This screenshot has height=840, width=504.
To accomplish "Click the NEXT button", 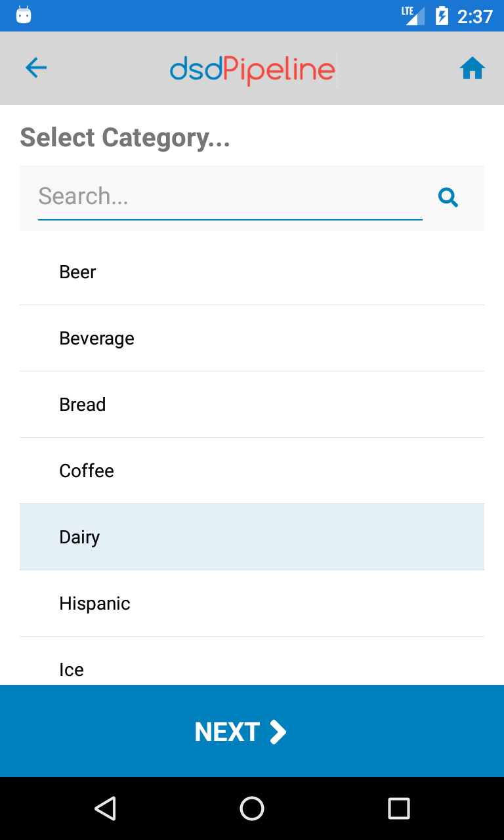I will point(252,731).
